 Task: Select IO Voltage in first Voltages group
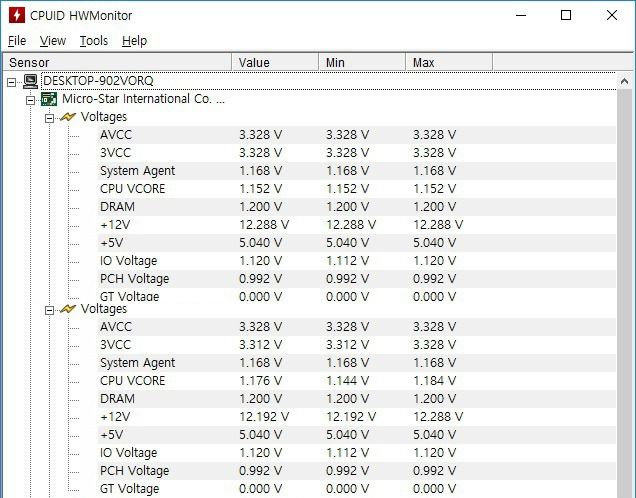357,261
